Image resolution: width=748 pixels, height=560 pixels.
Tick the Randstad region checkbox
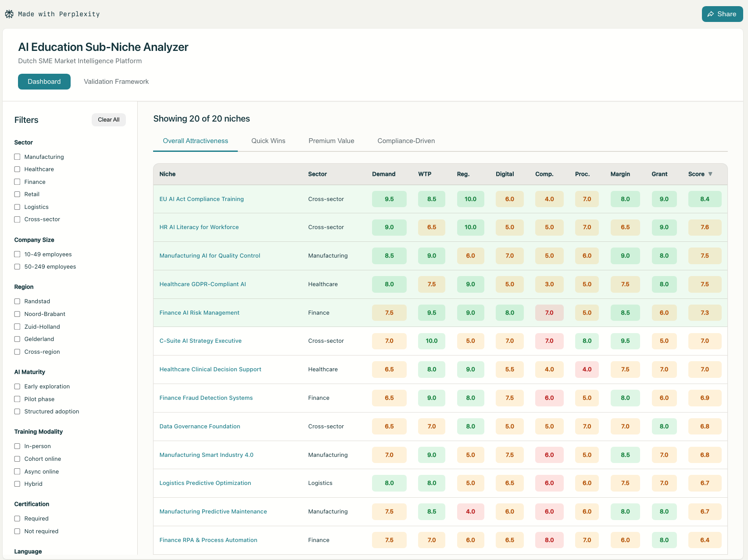click(18, 302)
